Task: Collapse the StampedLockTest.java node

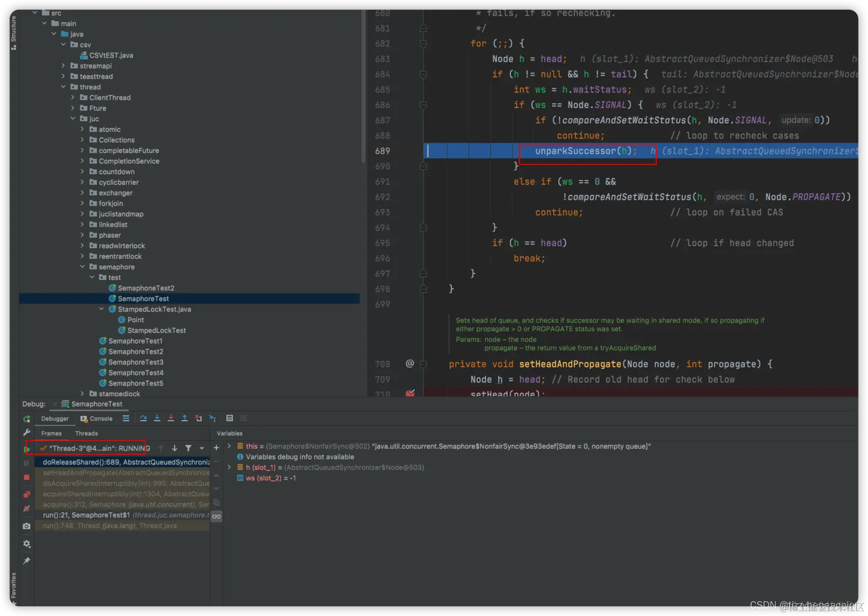Action: 102,309
